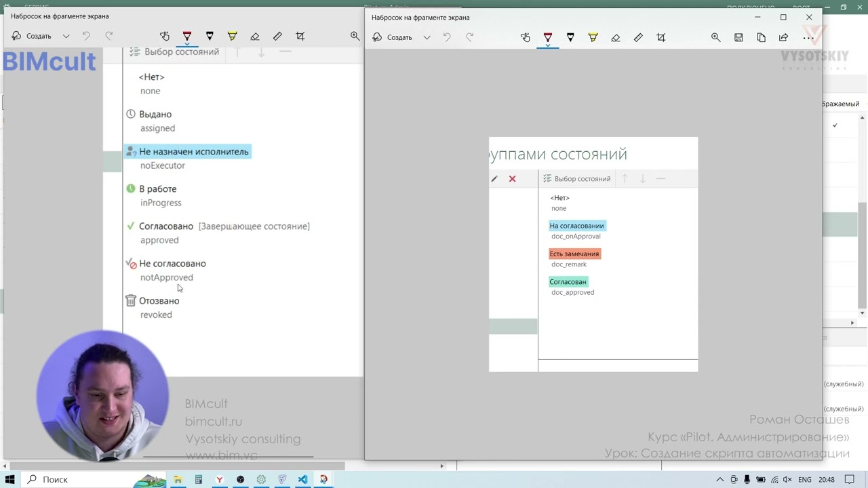Click the save disk icon in right window
The width and height of the screenshot is (868, 488).
738,37
